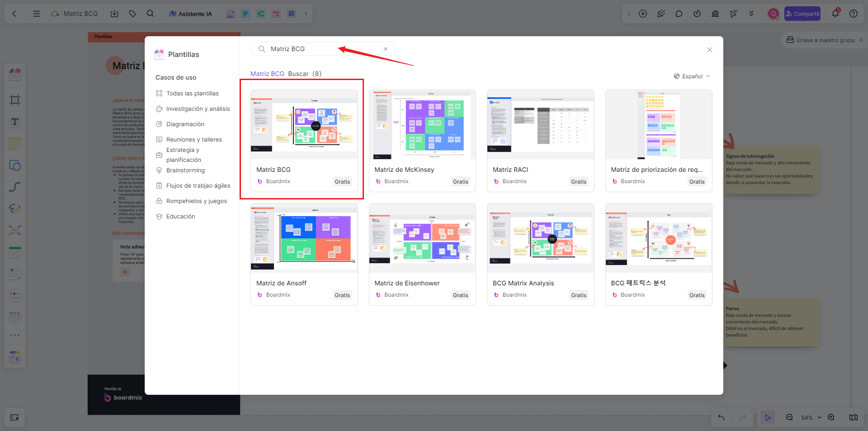Open the Matriz de Ansoff template thumbnail

pos(304,238)
